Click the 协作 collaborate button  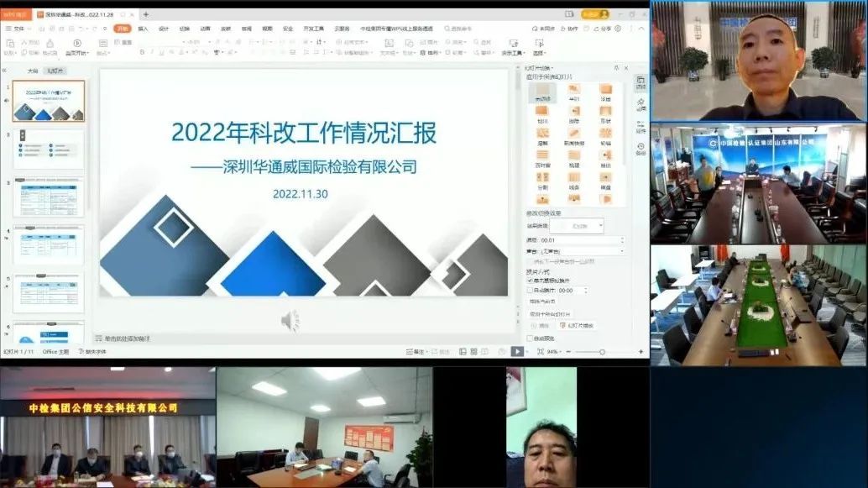click(569, 29)
